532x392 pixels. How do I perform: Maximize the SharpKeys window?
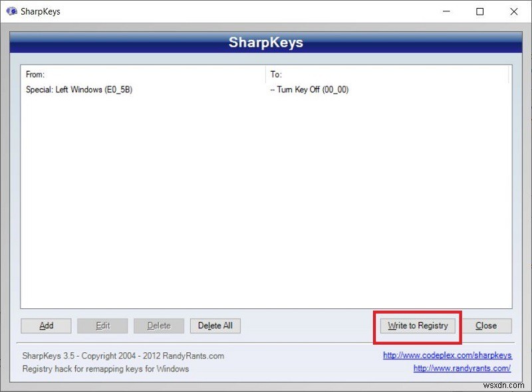coord(479,11)
